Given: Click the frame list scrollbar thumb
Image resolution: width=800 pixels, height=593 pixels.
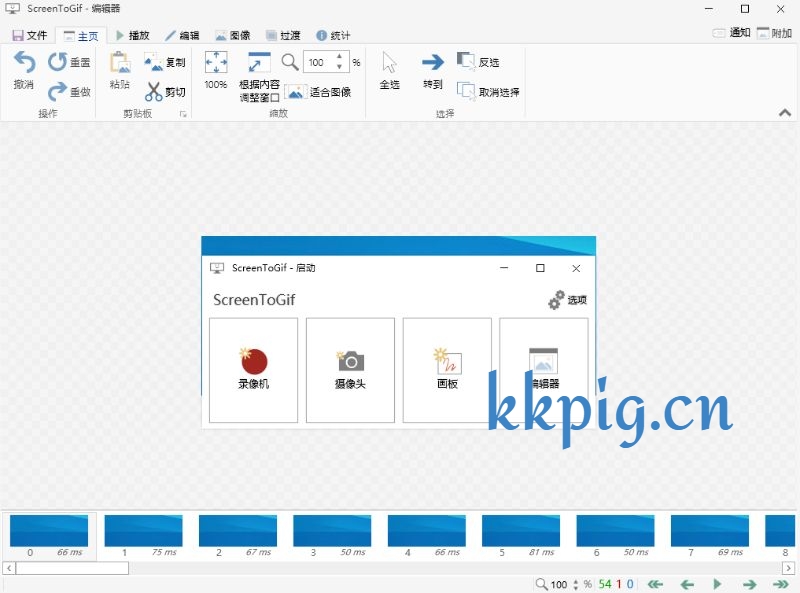Looking at the screenshot, I should point(72,567).
